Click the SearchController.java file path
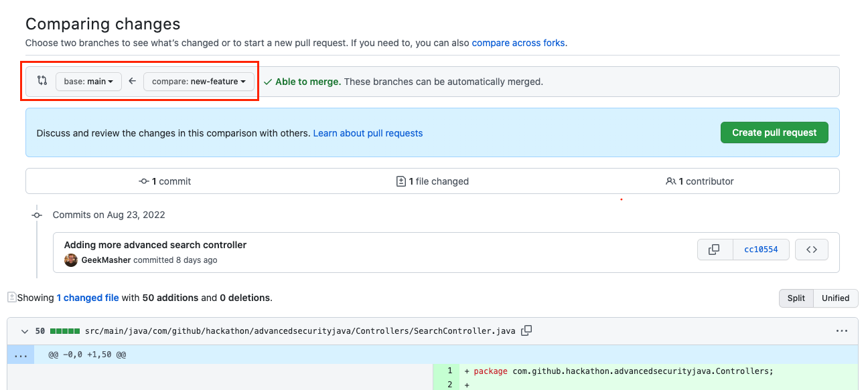The image size is (868, 390). (x=300, y=331)
